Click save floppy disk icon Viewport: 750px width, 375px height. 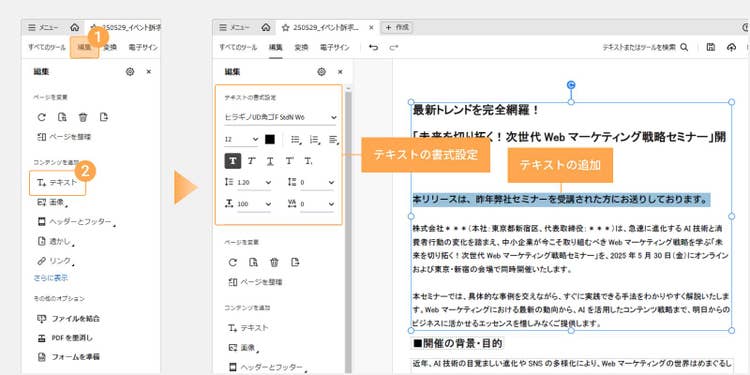point(711,47)
